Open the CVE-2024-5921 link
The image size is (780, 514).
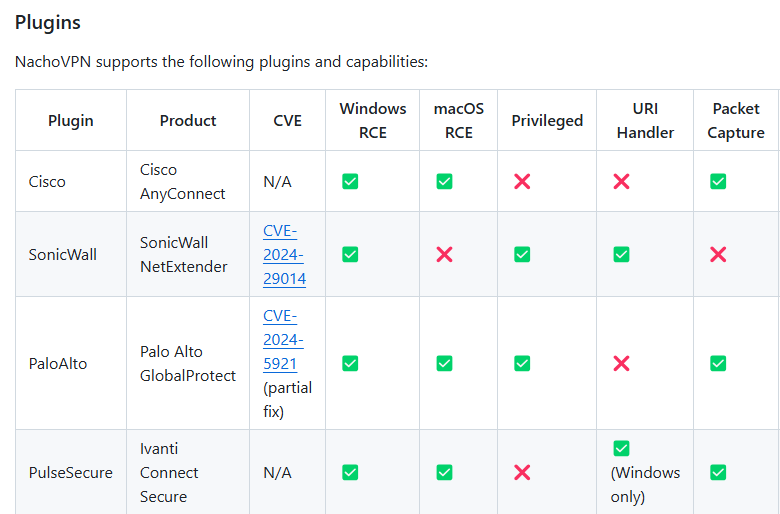(283, 339)
